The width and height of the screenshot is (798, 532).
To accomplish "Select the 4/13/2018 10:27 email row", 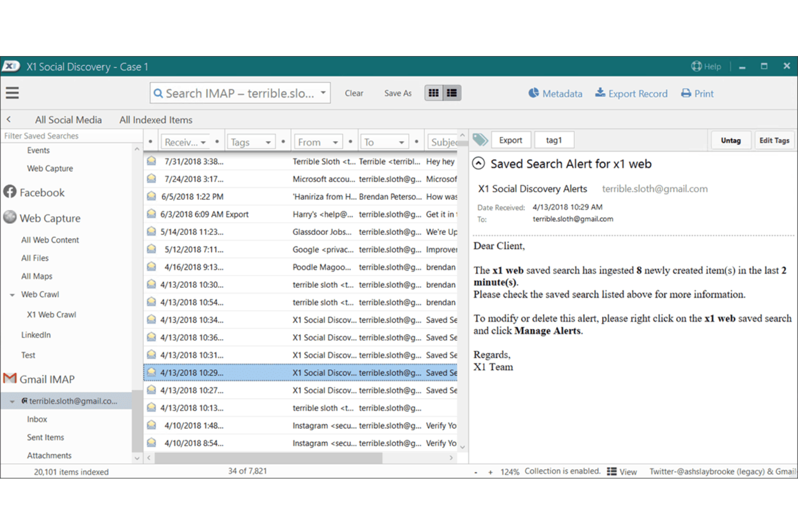I will click(300, 390).
